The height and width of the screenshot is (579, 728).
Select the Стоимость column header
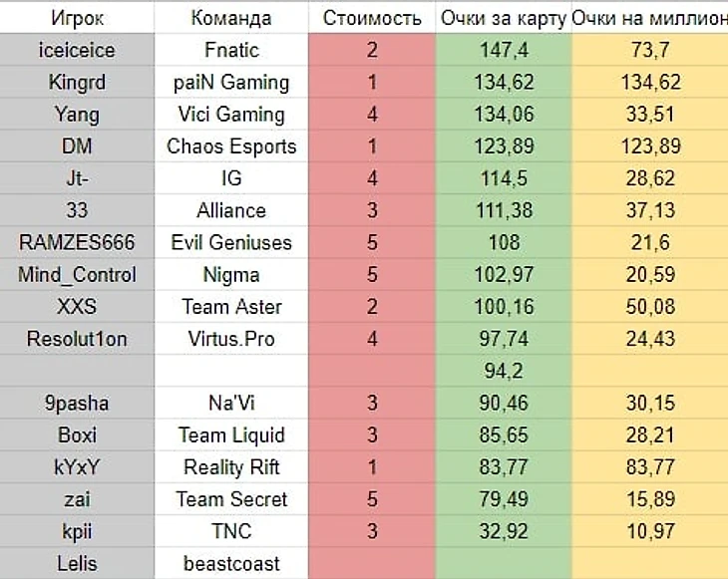coord(372,18)
